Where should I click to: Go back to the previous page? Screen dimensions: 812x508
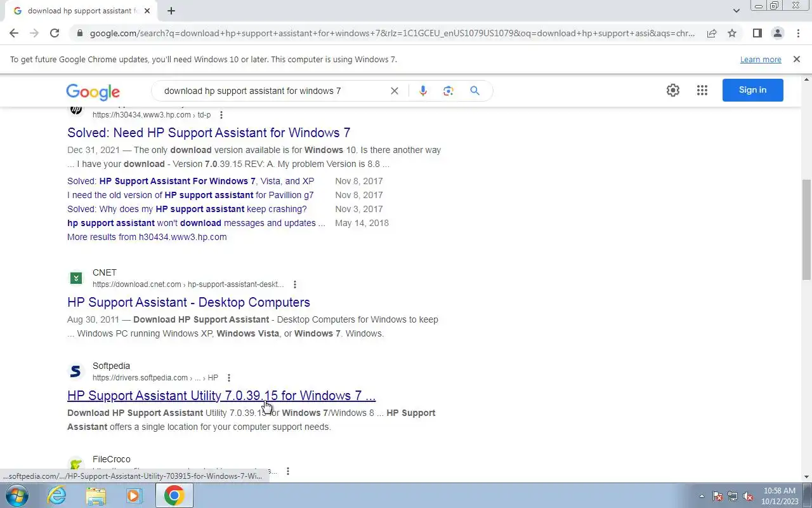pyautogui.click(x=14, y=33)
